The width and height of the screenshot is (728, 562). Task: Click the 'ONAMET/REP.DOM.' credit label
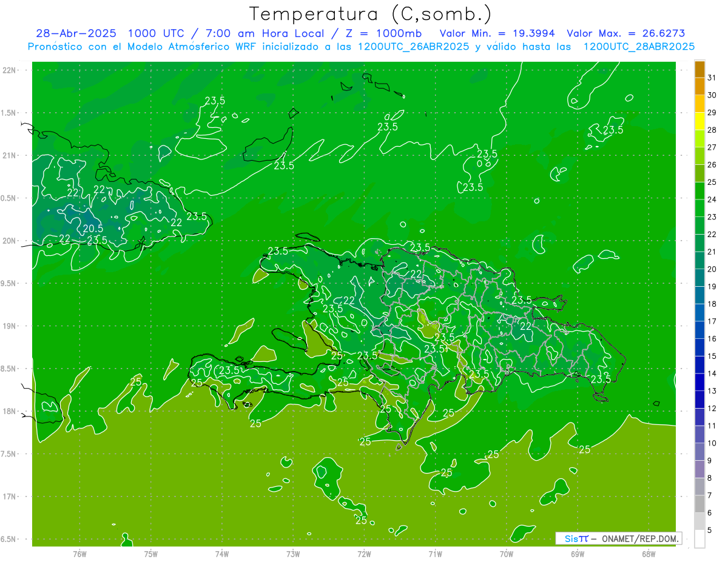pyautogui.click(x=639, y=538)
